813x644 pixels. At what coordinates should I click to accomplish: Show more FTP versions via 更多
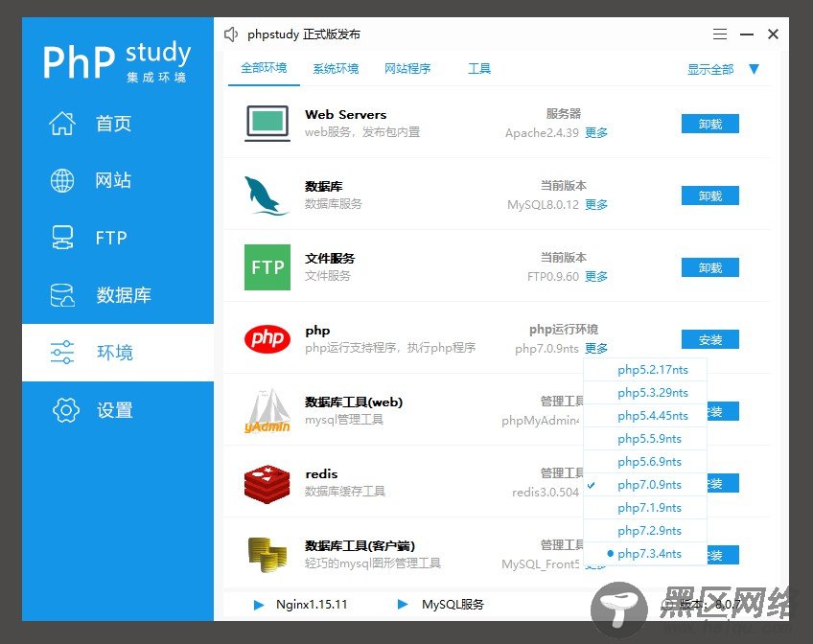click(596, 277)
